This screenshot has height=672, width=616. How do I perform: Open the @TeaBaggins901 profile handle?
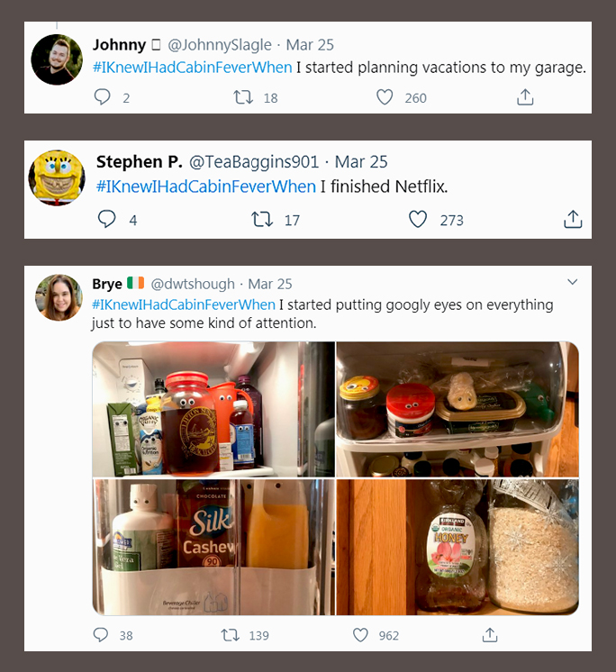[x=254, y=162]
